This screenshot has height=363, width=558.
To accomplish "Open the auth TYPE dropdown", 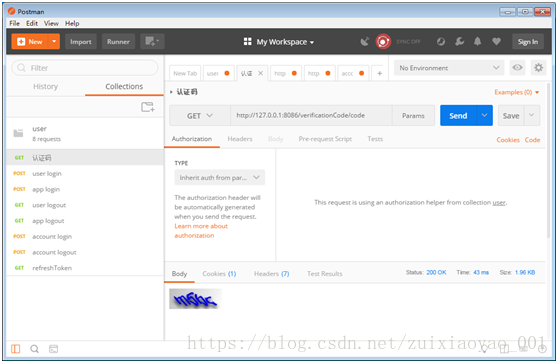I will [x=220, y=177].
